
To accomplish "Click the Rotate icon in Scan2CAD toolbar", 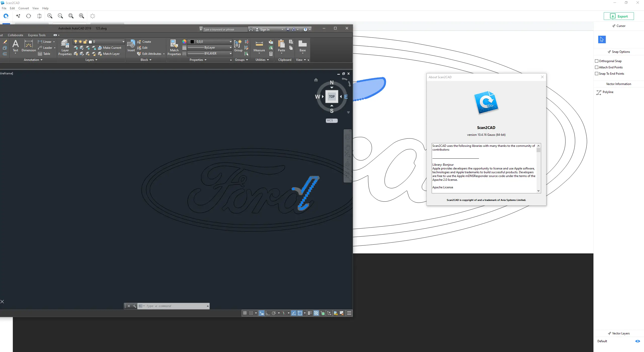I will point(28,16).
